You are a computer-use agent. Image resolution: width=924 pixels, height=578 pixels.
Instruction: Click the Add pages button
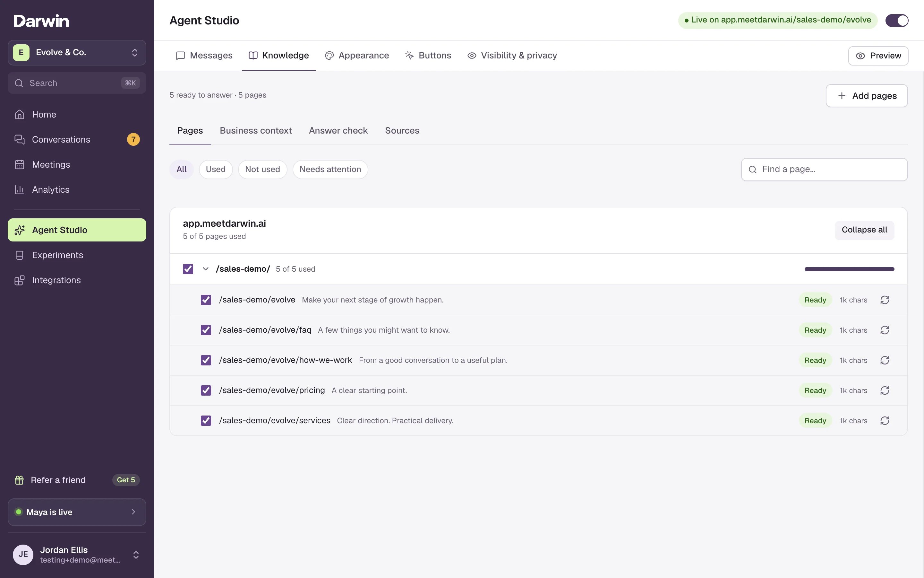coord(867,96)
